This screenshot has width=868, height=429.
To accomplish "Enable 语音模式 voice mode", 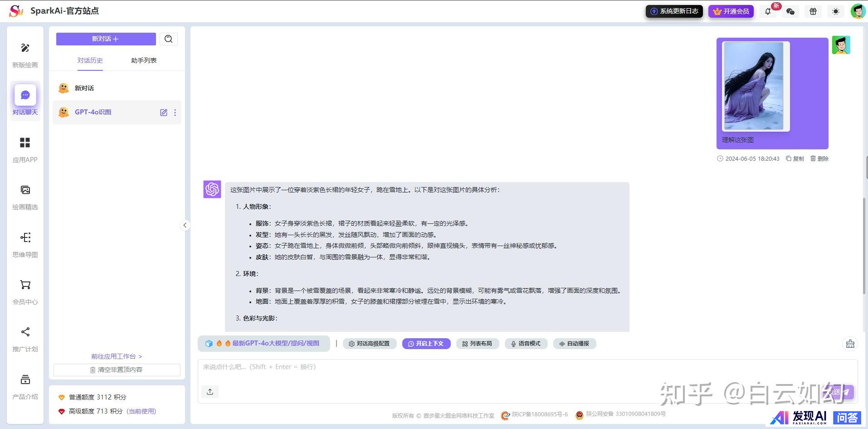I will [526, 344].
